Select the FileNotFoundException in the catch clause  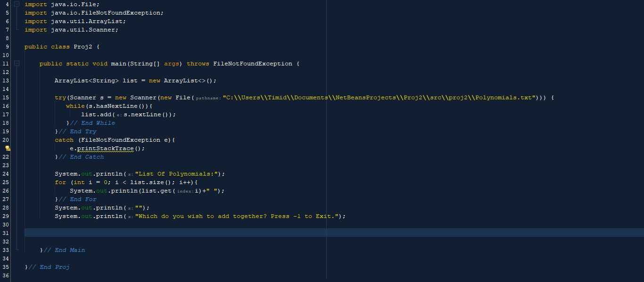coord(121,140)
